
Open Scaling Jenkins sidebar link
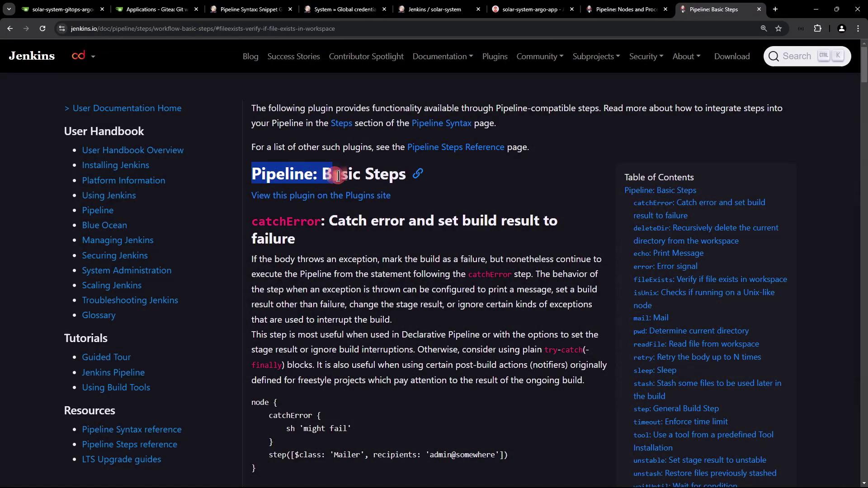(112, 285)
